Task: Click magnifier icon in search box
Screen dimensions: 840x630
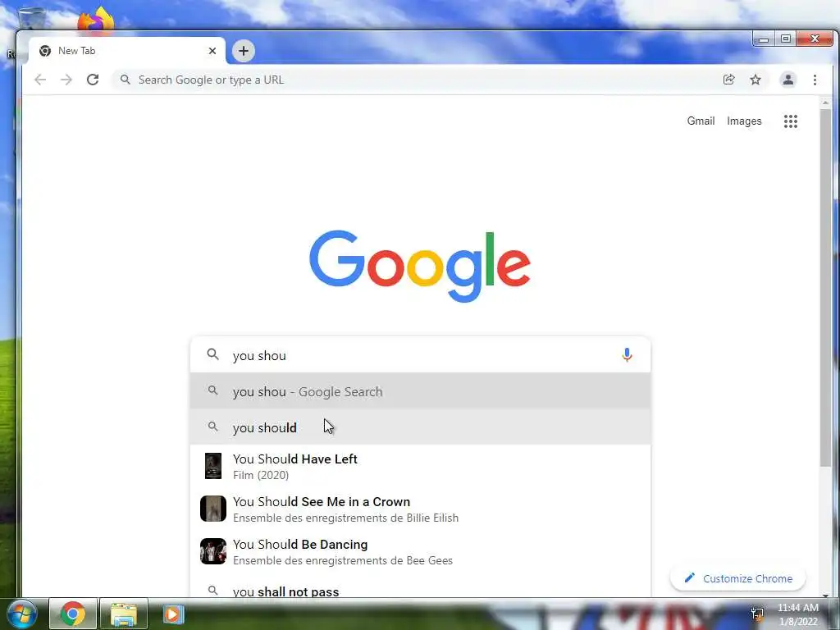Action: tap(212, 354)
